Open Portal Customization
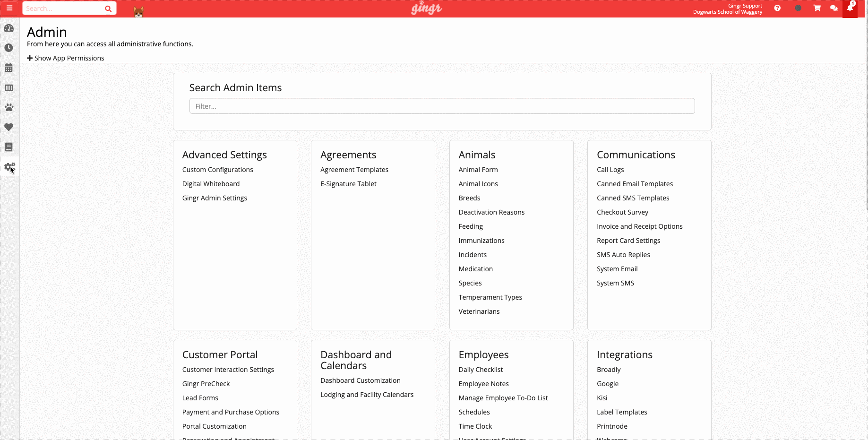This screenshot has width=868, height=440. click(x=215, y=426)
